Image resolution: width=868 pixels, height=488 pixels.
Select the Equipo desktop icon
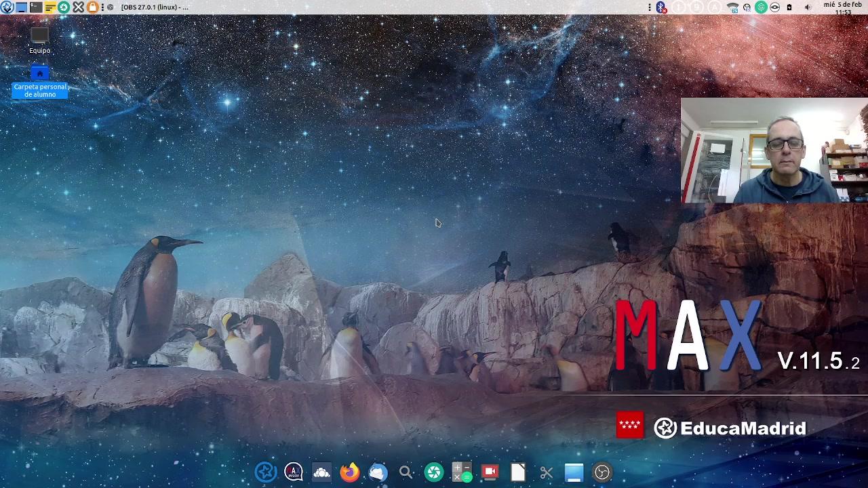[x=39, y=41]
